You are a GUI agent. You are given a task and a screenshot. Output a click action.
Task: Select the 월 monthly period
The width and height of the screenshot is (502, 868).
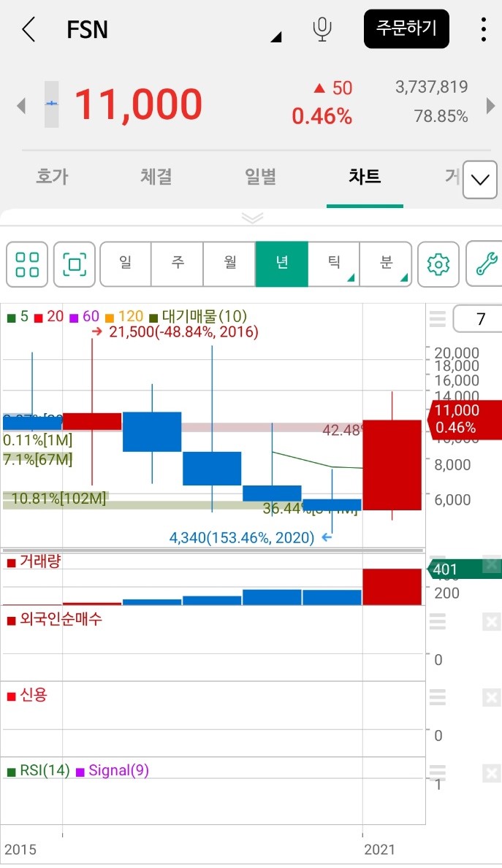pyautogui.click(x=229, y=264)
